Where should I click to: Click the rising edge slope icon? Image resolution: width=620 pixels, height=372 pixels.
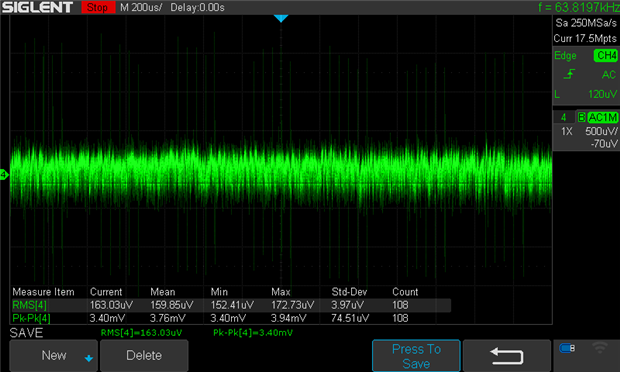click(x=569, y=74)
